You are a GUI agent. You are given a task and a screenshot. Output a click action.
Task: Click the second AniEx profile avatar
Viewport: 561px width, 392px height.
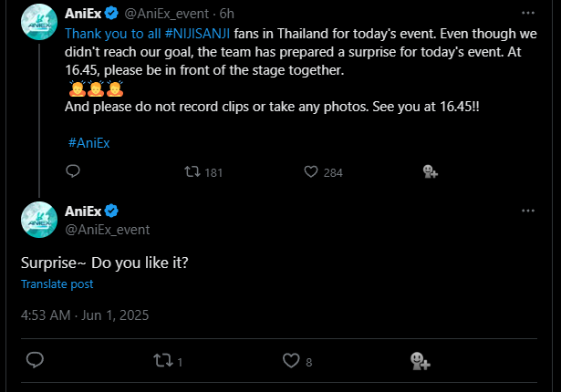coord(39,220)
